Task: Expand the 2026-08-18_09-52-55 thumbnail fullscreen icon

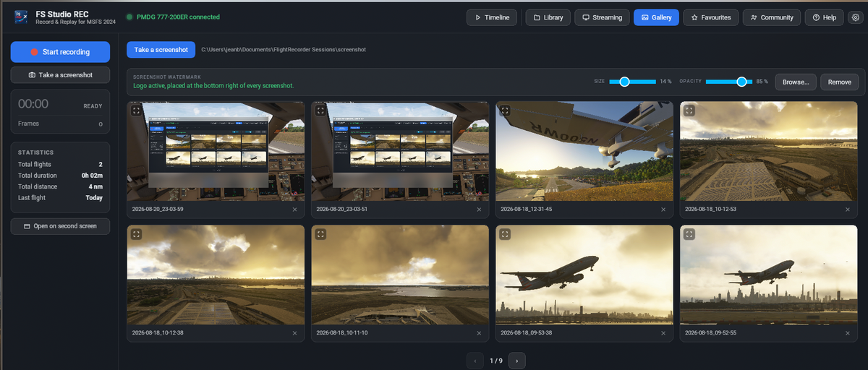Action: (x=689, y=234)
